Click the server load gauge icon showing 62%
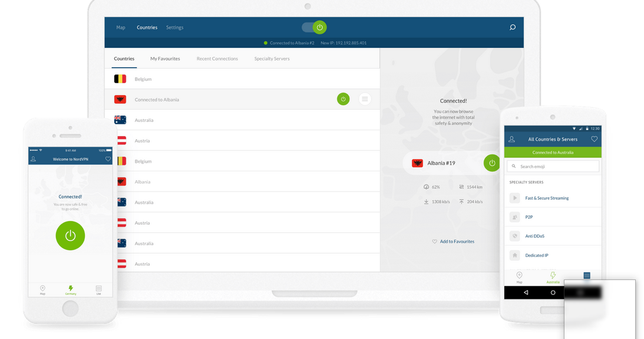This screenshot has height=339, width=644. (427, 187)
